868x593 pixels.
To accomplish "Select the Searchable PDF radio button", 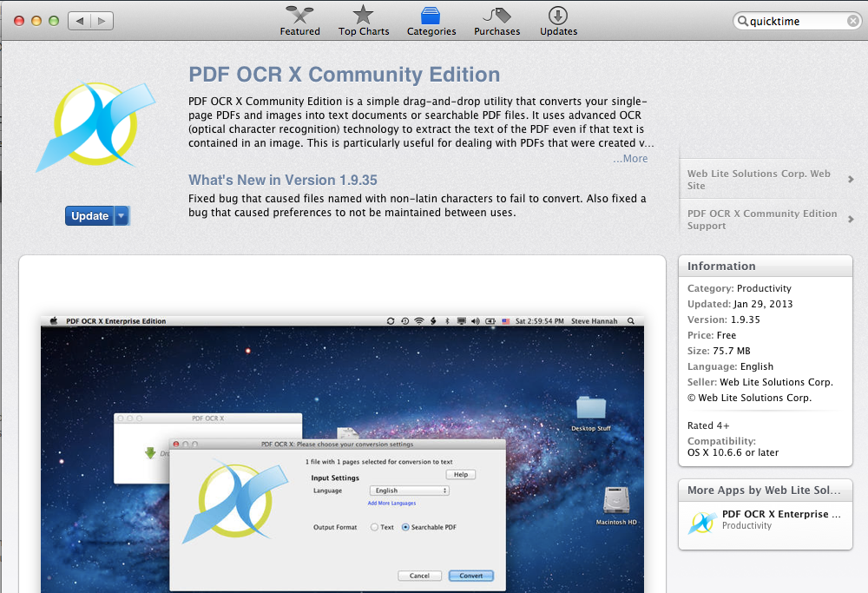I will pos(405,527).
